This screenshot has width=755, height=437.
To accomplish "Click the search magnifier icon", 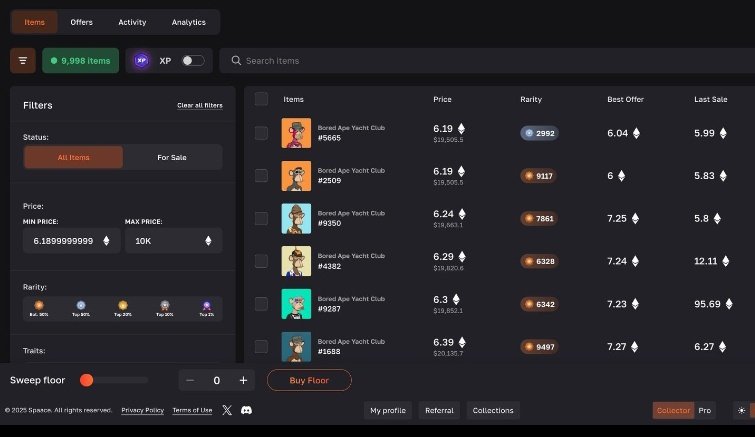I will (236, 61).
